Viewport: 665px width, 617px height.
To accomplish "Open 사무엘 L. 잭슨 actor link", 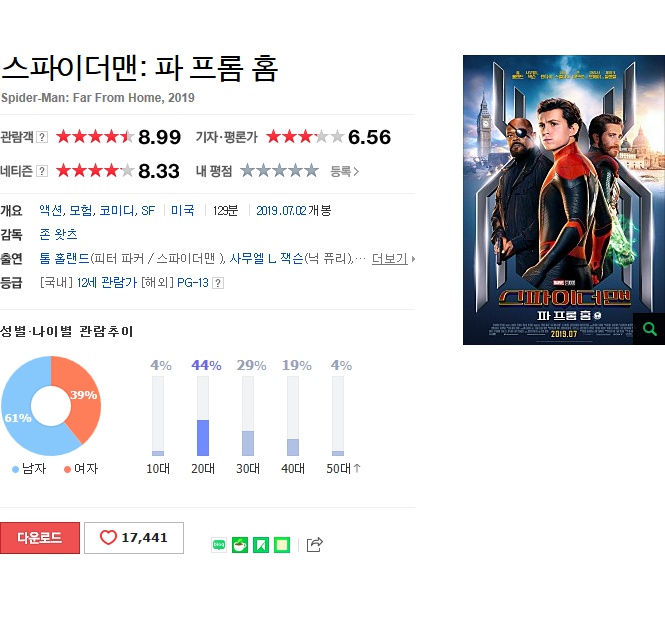I will coord(266,258).
